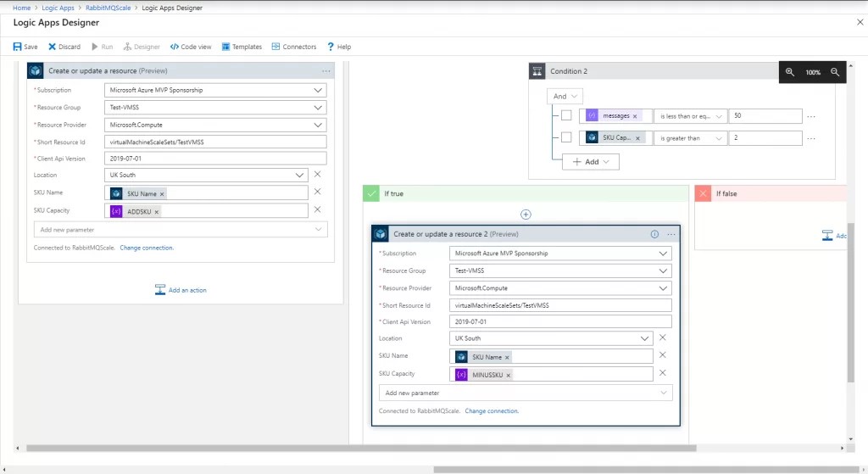
Task: Go to Home breadcrumb
Action: click(x=21, y=8)
